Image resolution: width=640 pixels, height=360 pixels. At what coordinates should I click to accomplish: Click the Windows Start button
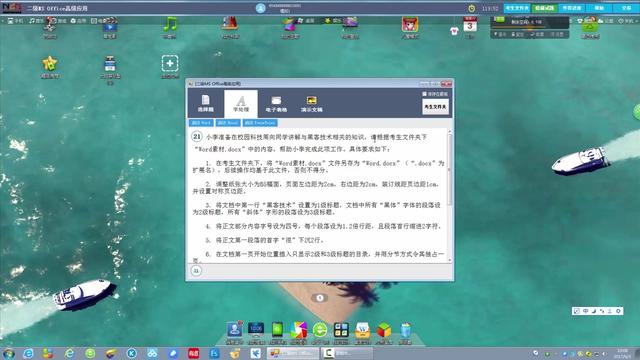point(8,353)
